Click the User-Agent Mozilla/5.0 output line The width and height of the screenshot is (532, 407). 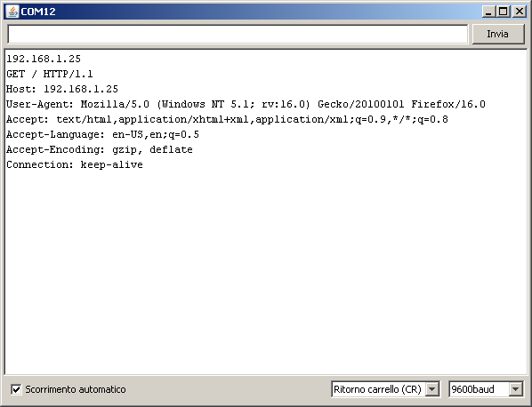pos(246,104)
